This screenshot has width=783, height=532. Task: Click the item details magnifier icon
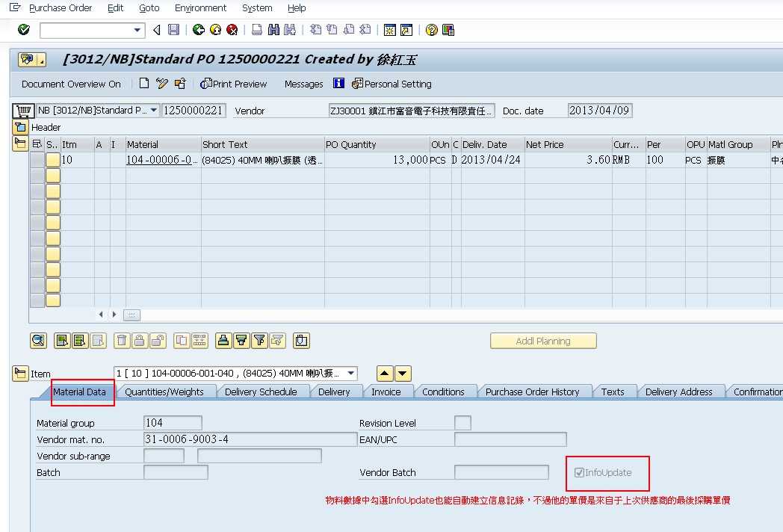click(x=38, y=341)
